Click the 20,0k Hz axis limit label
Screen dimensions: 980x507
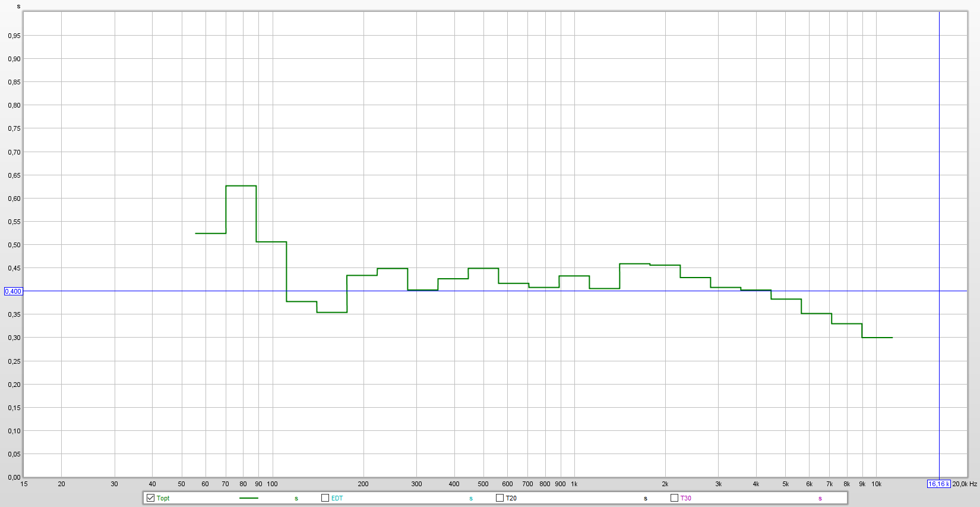[x=965, y=484]
